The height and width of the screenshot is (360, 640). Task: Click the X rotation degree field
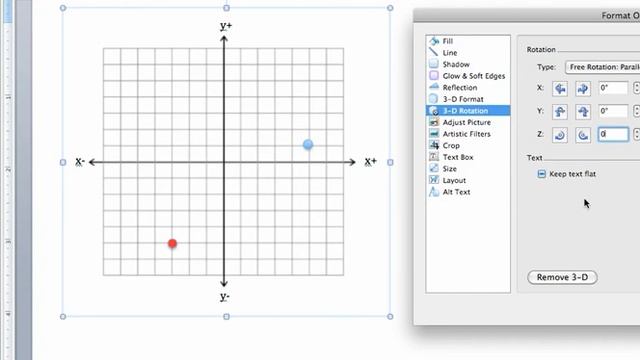point(613,88)
